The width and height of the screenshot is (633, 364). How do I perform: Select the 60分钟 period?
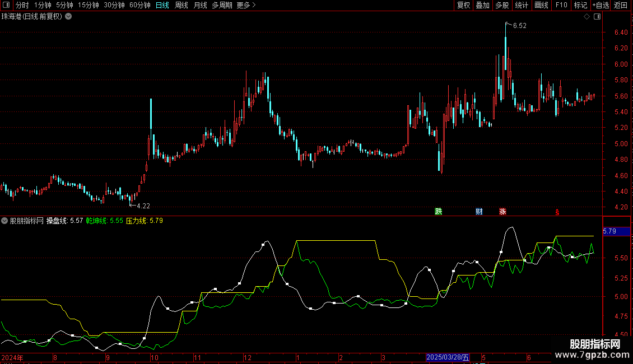point(140,5)
